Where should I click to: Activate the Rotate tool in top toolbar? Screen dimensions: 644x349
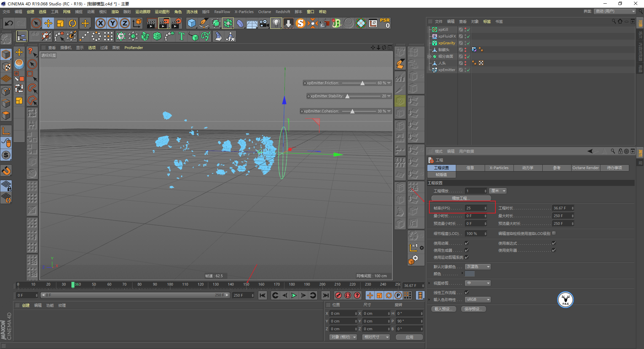coord(72,23)
